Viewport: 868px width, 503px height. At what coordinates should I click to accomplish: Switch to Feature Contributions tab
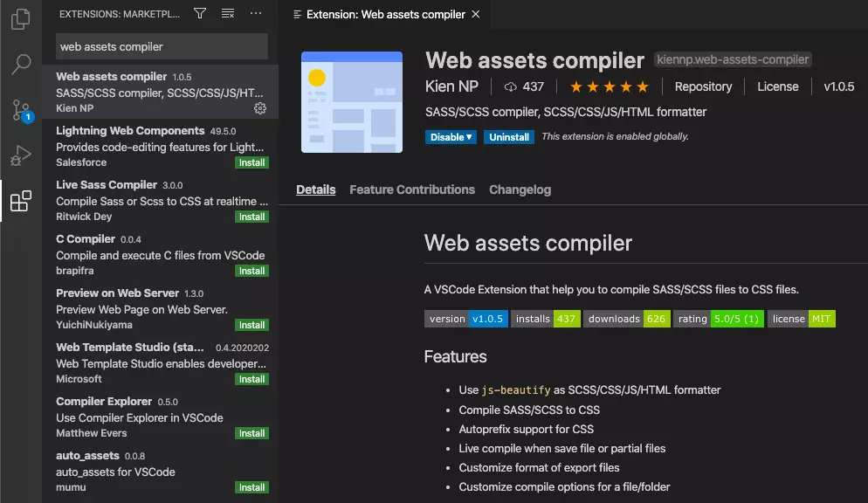pyautogui.click(x=411, y=189)
